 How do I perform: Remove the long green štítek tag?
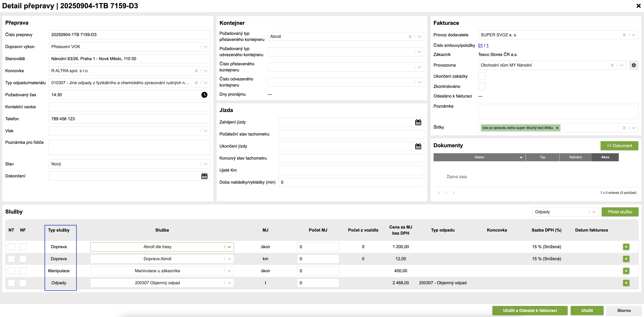point(557,128)
